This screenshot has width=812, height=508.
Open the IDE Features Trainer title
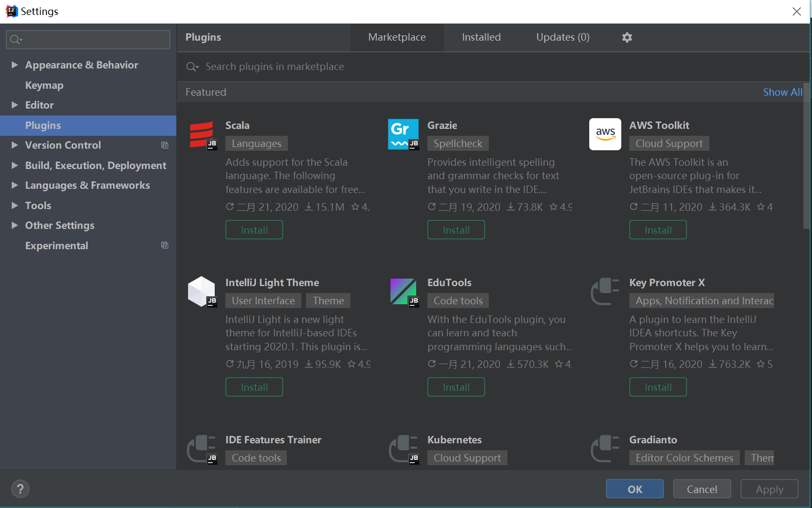click(x=274, y=440)
